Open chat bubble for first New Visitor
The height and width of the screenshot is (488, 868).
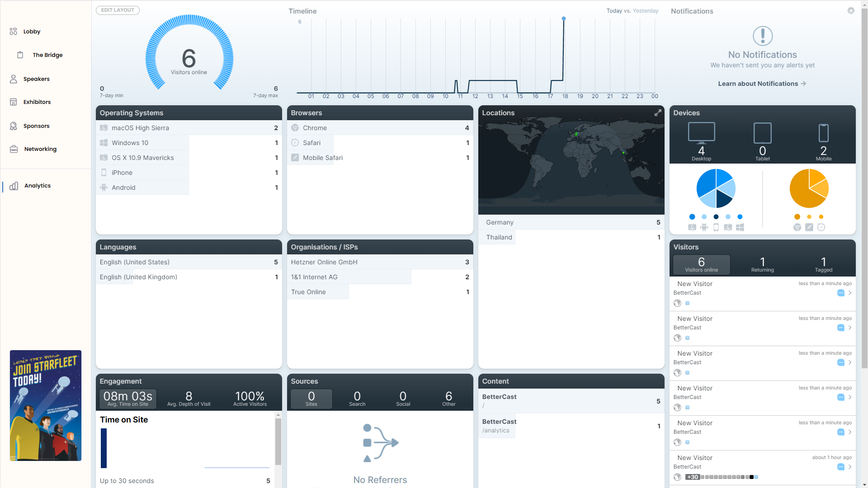click(x=840, y=293)
